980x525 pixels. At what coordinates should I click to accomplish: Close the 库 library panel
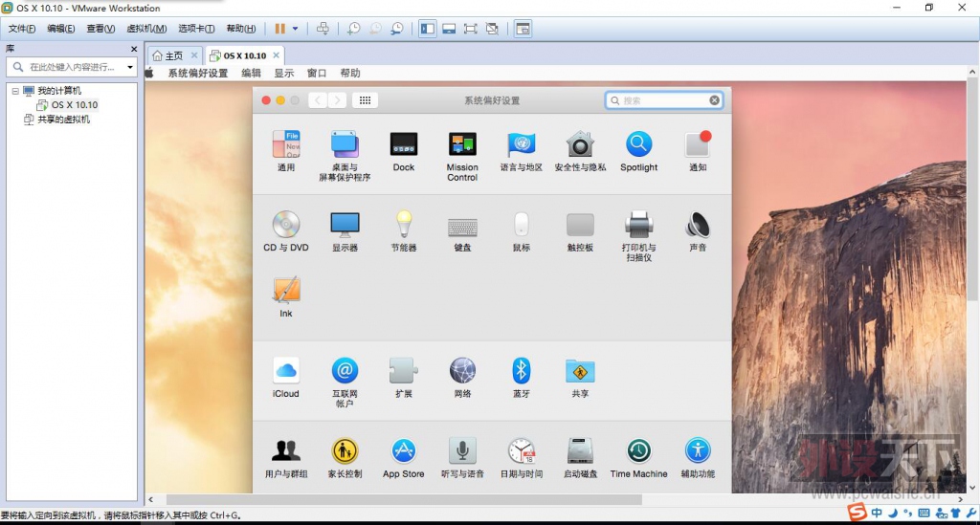pyautogui.click(x=134, y=49)
